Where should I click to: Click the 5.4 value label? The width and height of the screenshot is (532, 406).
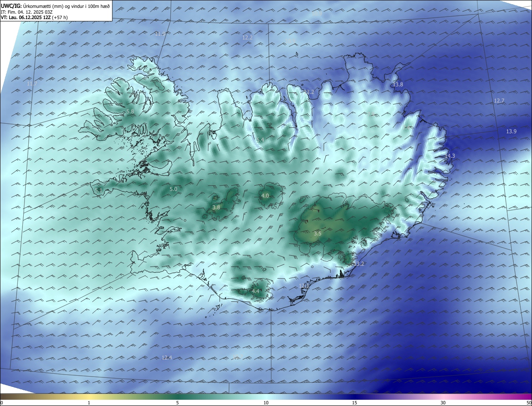[x=260, y=140]
